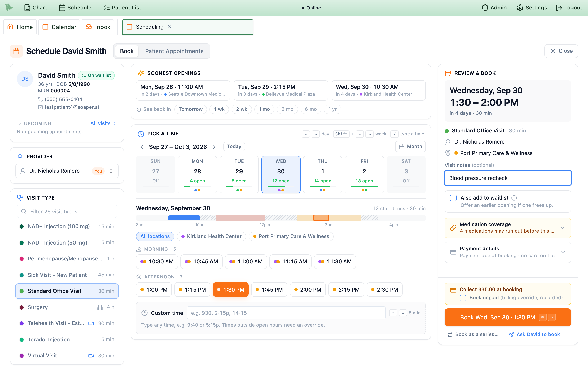Click the video icon on Virtual Visit row
Viewport: 588px width, 368px height.
pyautogui.click(x=91, y=356)
